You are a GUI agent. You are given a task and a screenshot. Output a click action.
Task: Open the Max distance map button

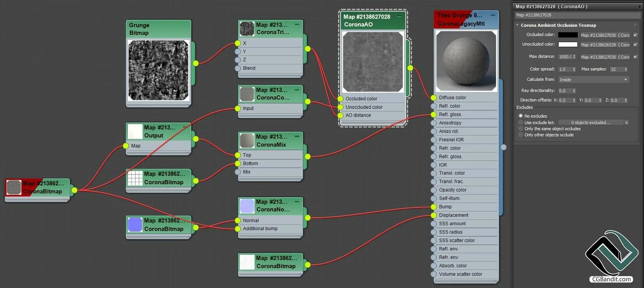click(605, 57)
